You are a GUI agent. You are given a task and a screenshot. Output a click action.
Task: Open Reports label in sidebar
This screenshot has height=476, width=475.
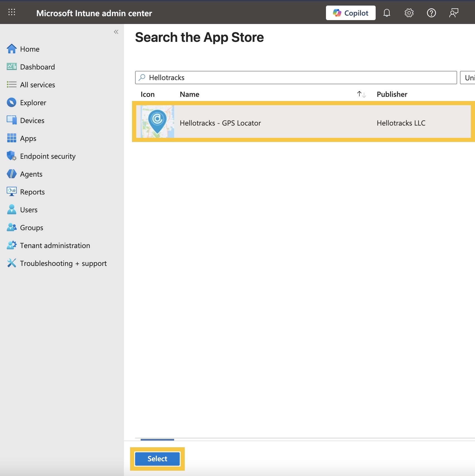click(x=32, y=192)
